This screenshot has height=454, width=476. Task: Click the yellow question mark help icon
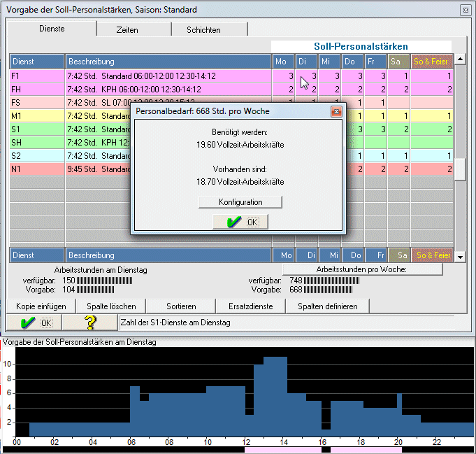pyautogui.click(x=89, y=322)
